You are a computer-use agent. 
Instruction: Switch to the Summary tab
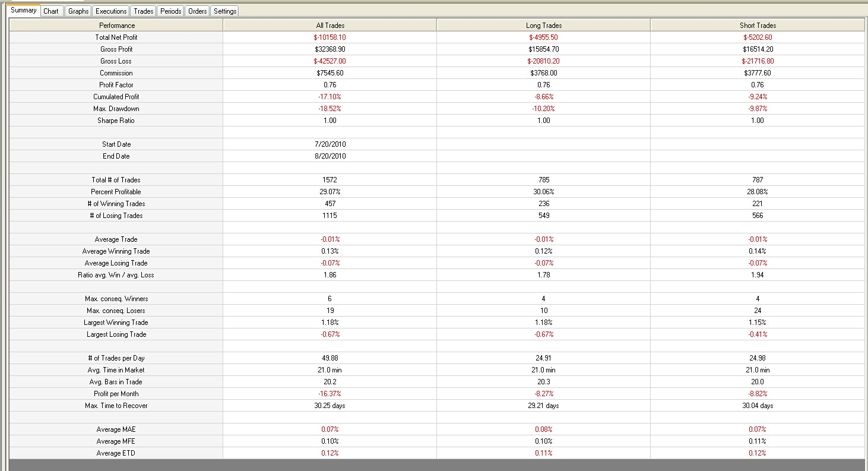tap(24, 11)
